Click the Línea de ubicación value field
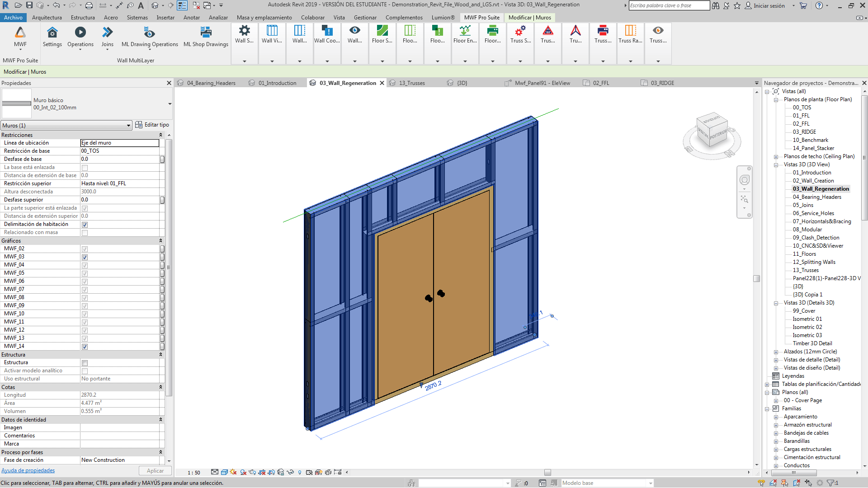The image size is (868, 488). click(x=120, y=143)
